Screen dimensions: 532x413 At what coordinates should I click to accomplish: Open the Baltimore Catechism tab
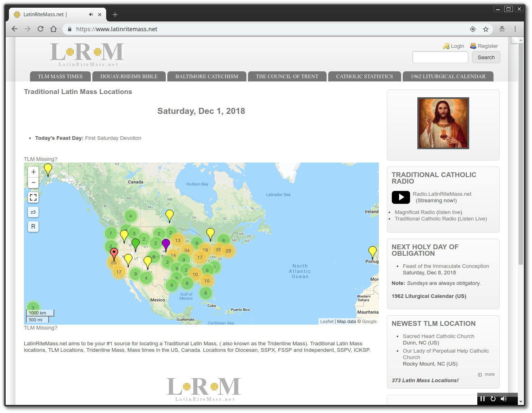(x=207, y=77)
